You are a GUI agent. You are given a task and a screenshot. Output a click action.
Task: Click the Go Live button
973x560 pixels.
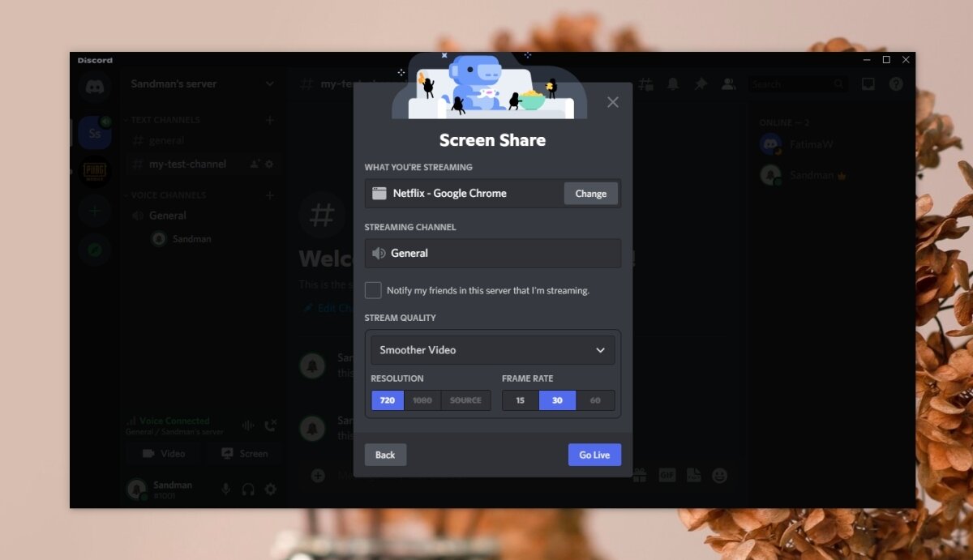pyautogui.click(x=594, y=455)
